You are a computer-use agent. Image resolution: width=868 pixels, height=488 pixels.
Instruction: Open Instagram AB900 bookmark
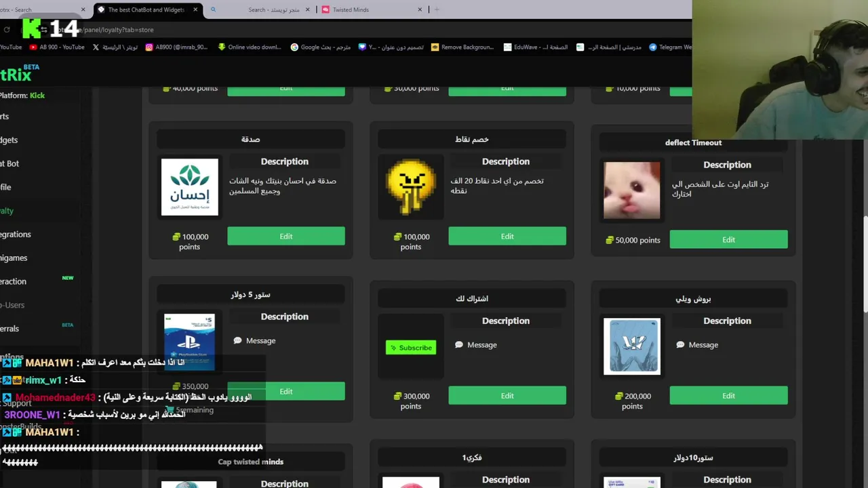click(176, 47)
